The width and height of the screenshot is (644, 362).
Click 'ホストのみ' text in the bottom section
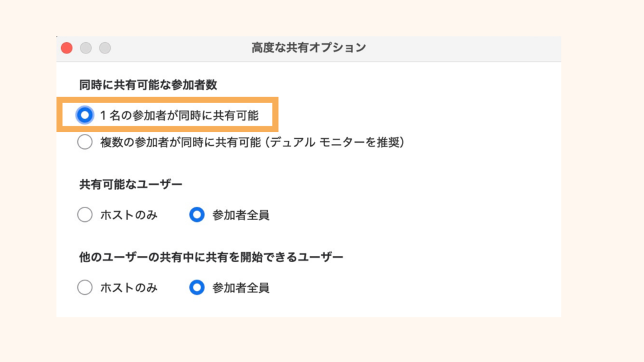click(128, 288)
